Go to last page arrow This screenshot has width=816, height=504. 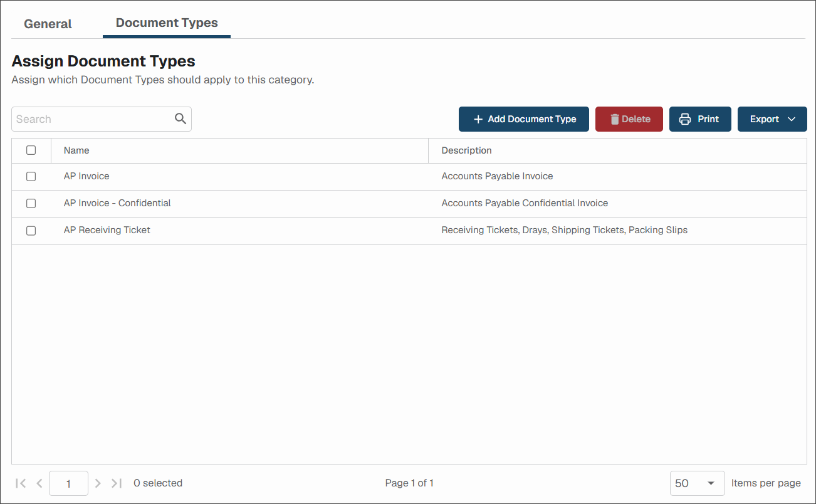(117, 483)
